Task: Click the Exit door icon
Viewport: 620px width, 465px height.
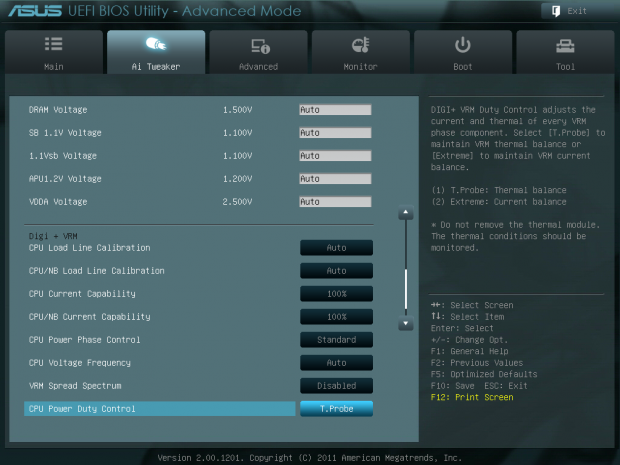Action: [556, 11]
